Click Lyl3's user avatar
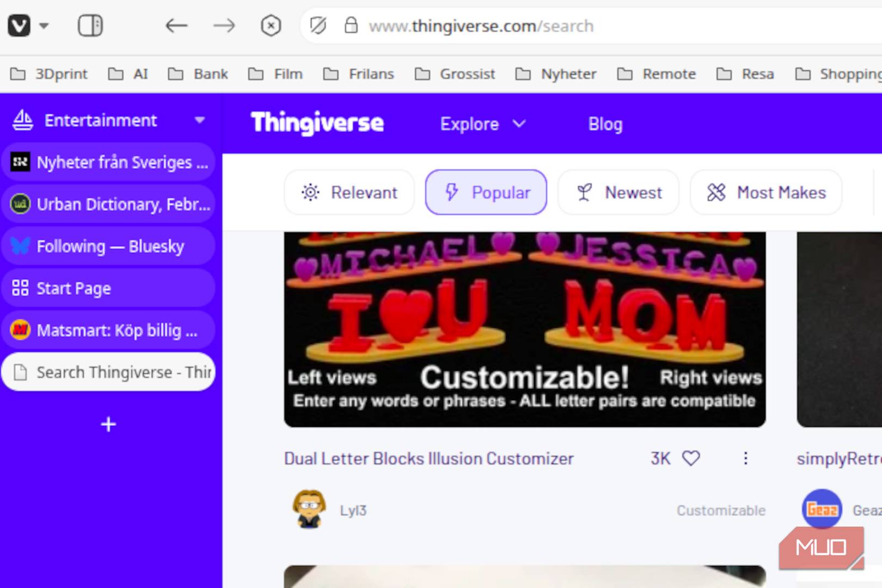Image resolution: width=882 pixels, height=588 pixels. (x=309, y=510)
